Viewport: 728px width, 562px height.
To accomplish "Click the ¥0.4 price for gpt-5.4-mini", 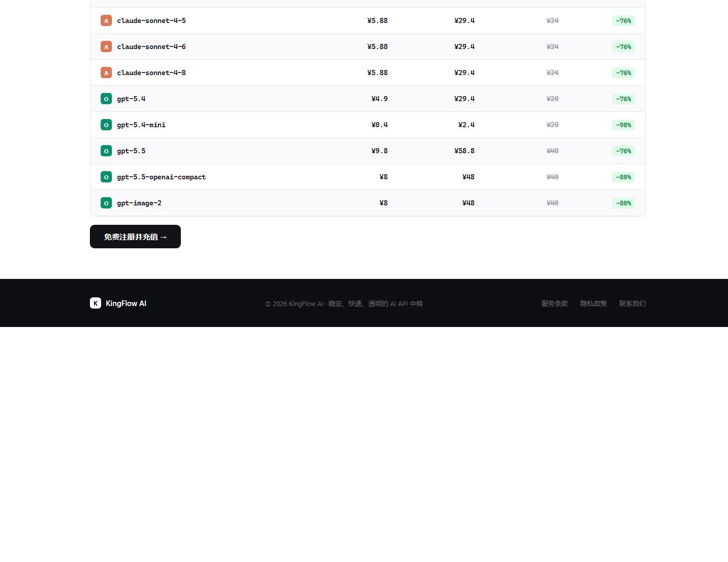I will 380,125.
